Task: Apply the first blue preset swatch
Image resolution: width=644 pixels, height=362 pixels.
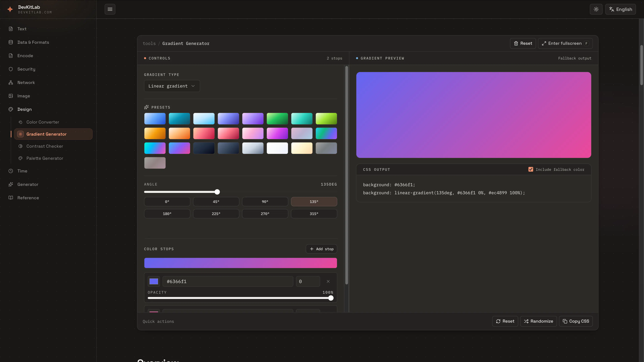Action: tap(155, 119)
